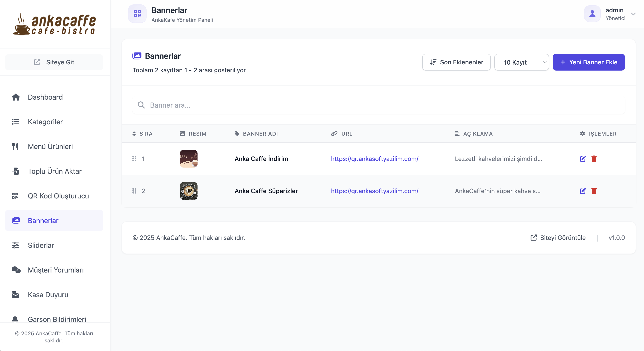Click the Kasa Duyuru cash register icon
644x351 pixels.
(x=15, y=295)
